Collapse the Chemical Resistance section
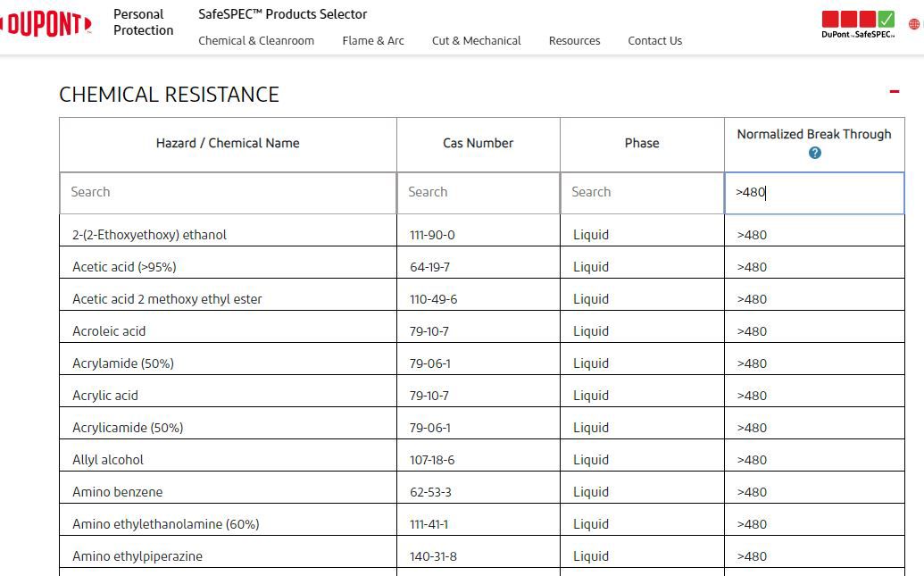 pyautogui.click(x=894, y=91)
